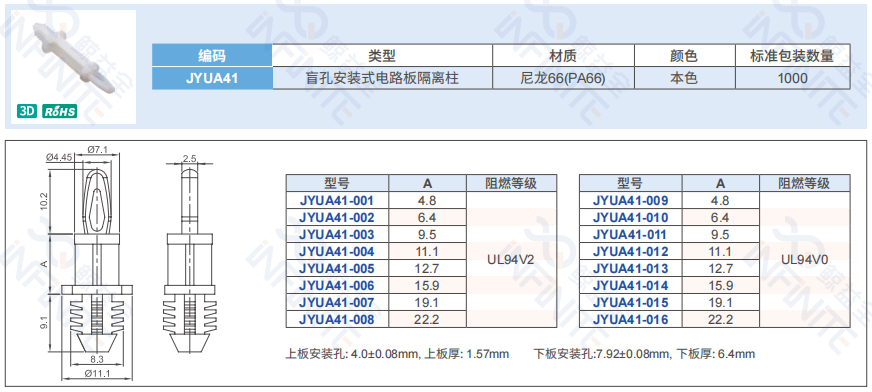Select 尼龙66(PA66) material cell
This screenshot has width=872, height=392.
563,78
